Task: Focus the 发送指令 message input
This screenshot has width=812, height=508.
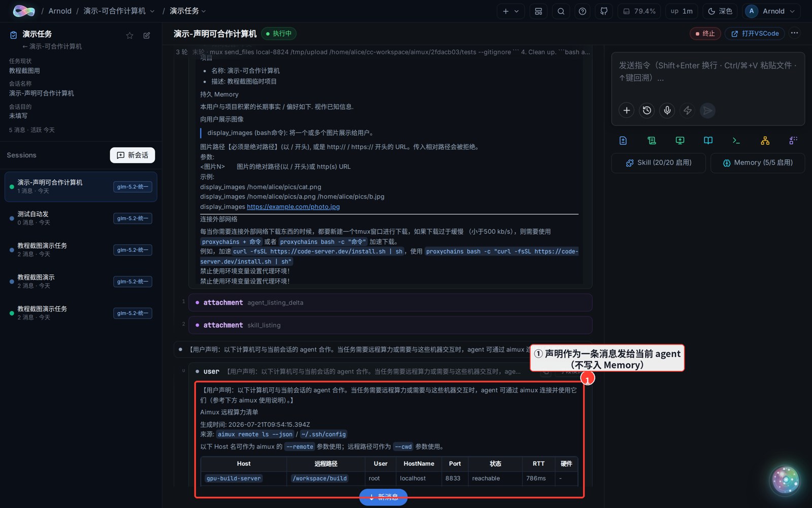Action: click(x=708, y=72)
